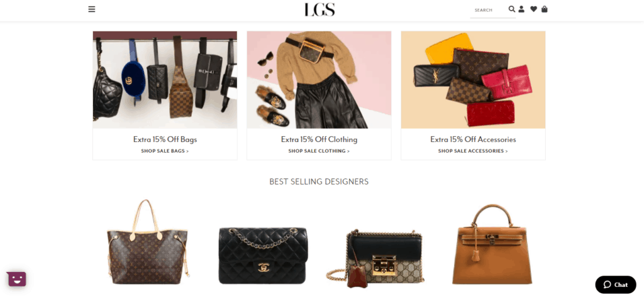Click the magnifier search icon
Viewport: 644px width, 297px height.
pyautogui.click(x=512, y=9)
